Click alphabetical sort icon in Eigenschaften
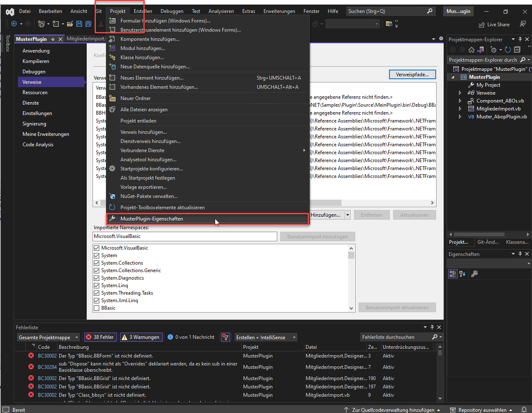Screen dimensions: 532x413 pos(462,274)
